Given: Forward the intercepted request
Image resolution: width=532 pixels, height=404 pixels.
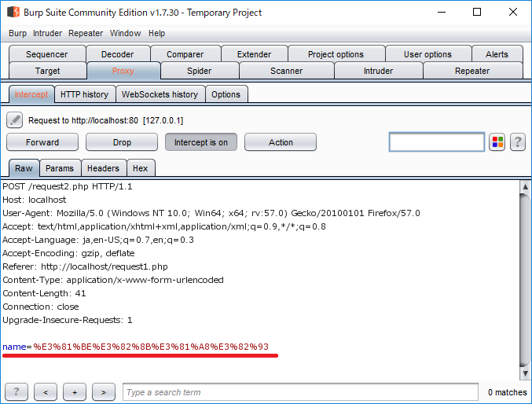Looking at the screenshot, I should tap(42, 142).
